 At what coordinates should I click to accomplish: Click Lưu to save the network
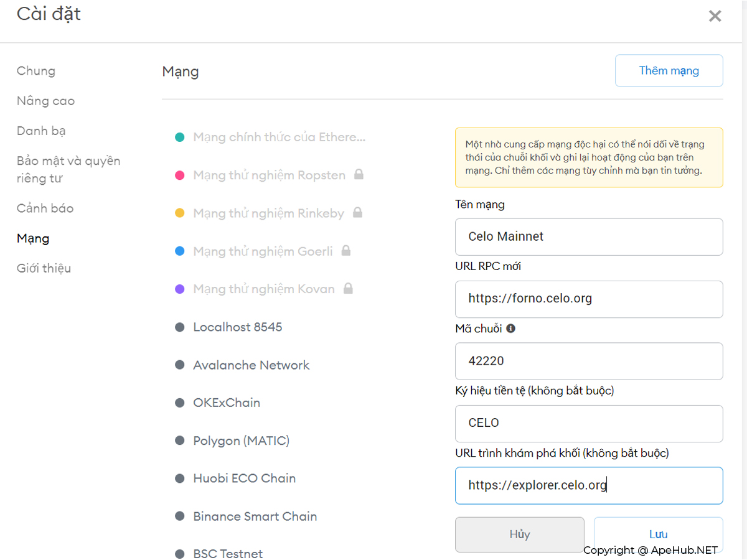[658, 534]
